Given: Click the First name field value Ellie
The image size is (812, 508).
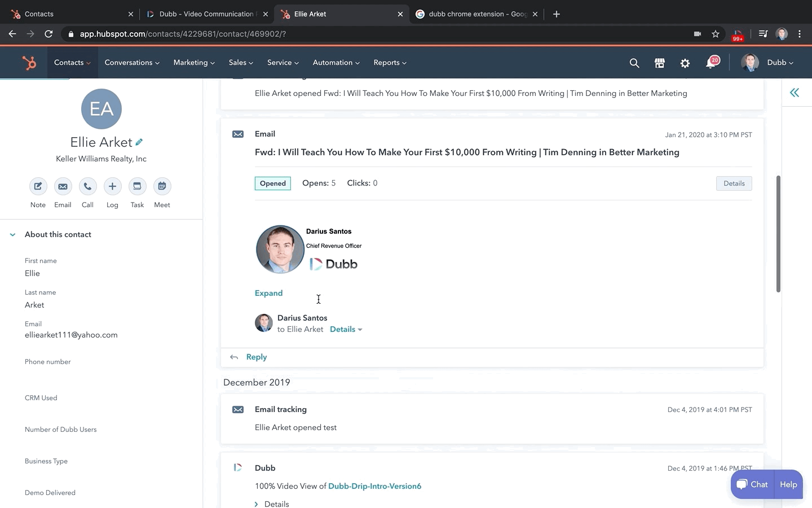Looking at the screenshot, I should click(32, 273).
